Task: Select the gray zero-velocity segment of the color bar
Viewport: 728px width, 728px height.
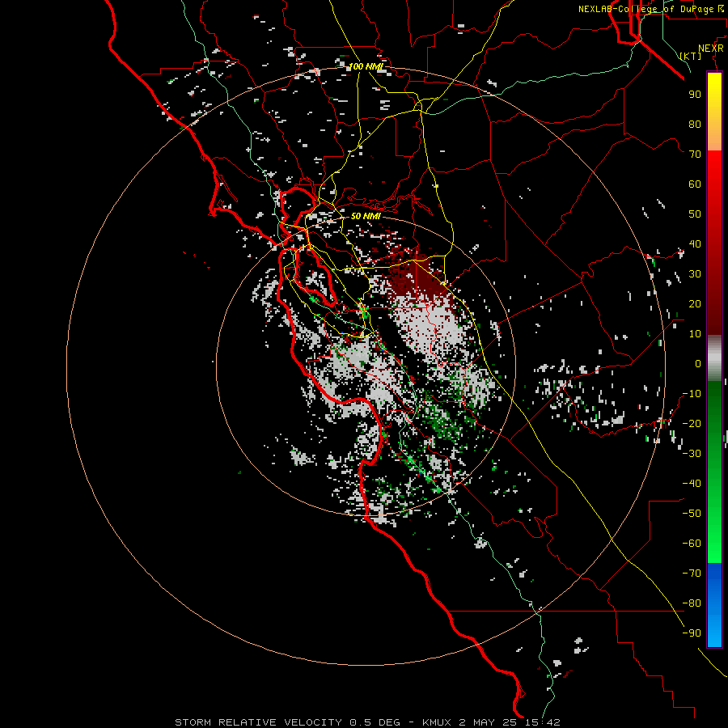Action: tap(714, 358)
